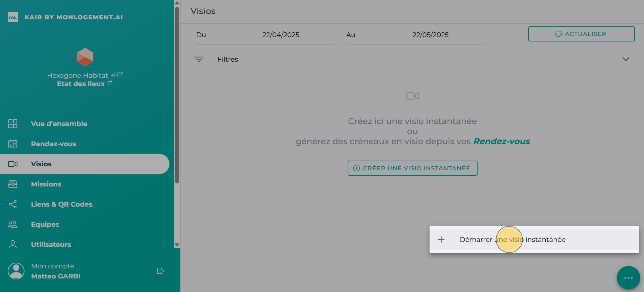Open Hexagone Habitat external link icon
Image resolution: width=644 pixels, height=292 pixels.
120,74
